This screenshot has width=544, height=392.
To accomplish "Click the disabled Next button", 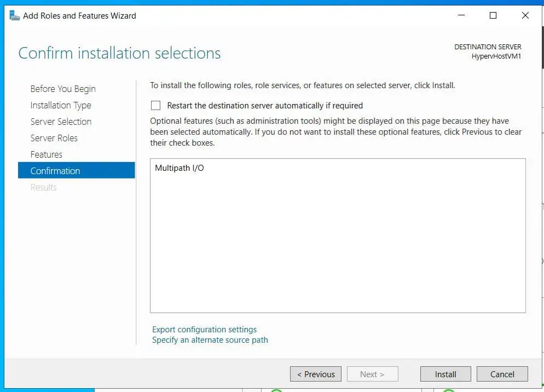I will pos(372,374).
